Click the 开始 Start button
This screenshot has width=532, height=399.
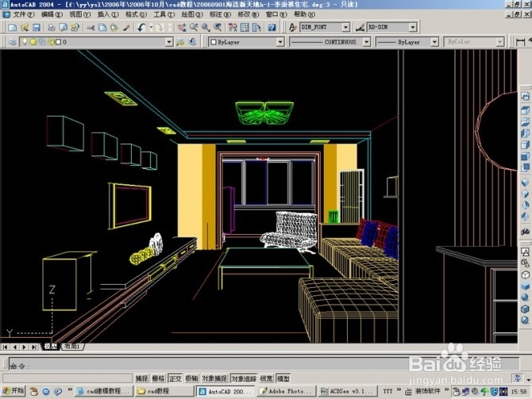point(14,391)
